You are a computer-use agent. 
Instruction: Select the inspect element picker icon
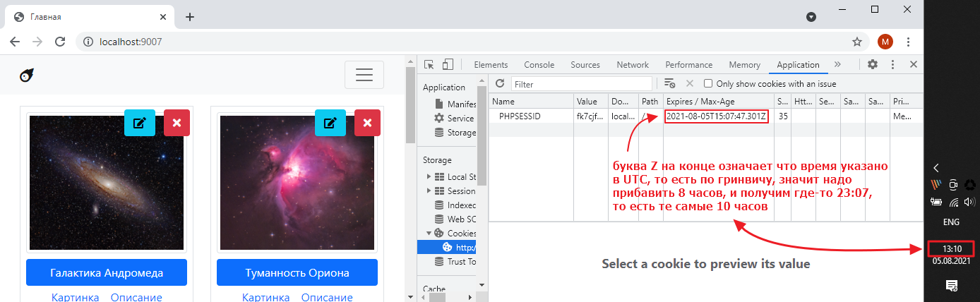tap(429, 65)
